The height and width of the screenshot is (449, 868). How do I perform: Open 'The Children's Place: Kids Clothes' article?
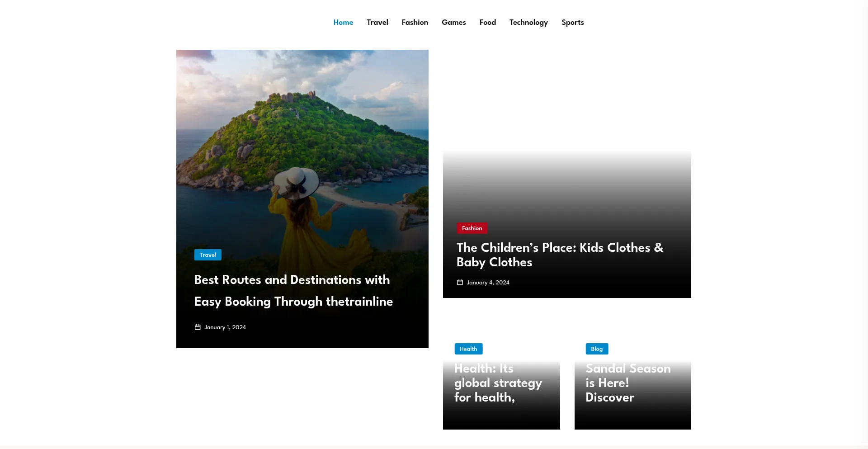coord(560,255)
